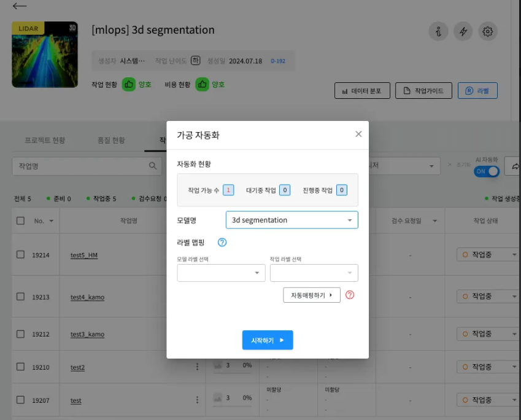Toggle the AI 자동화 ON switch
The width and height of the screenshot is (521, 420).
click(x=487, y=171)
